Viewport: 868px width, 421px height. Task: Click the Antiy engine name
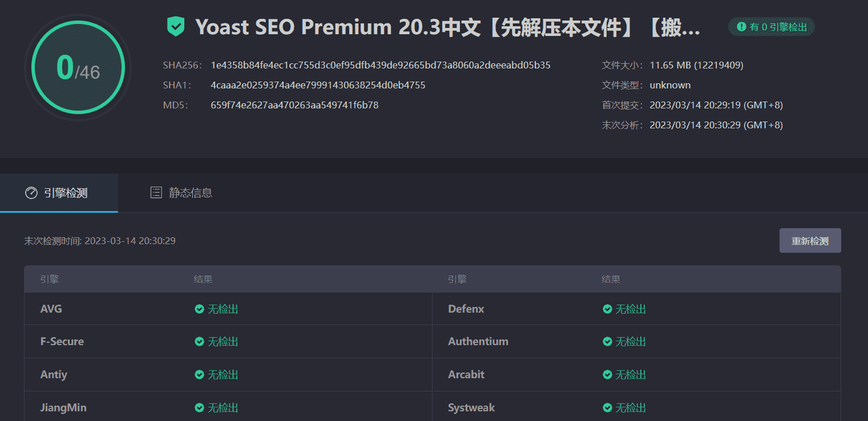(54, 375)
